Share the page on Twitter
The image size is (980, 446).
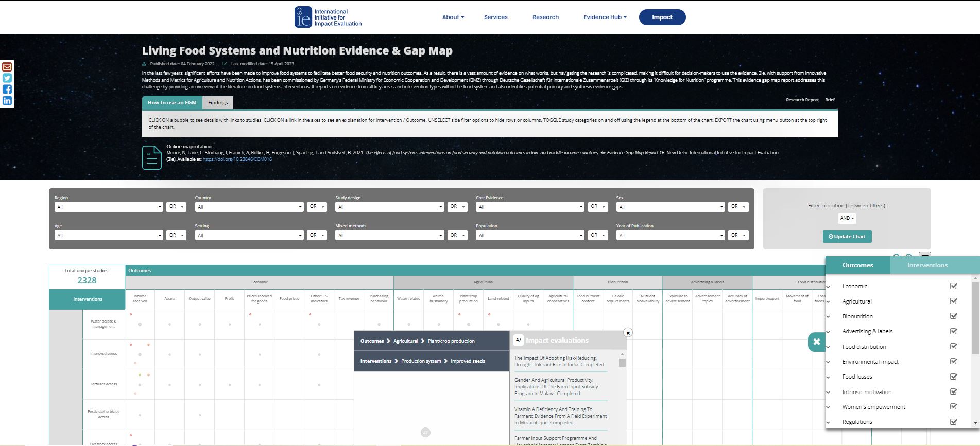pyautogui.click(x=7, y=78)
